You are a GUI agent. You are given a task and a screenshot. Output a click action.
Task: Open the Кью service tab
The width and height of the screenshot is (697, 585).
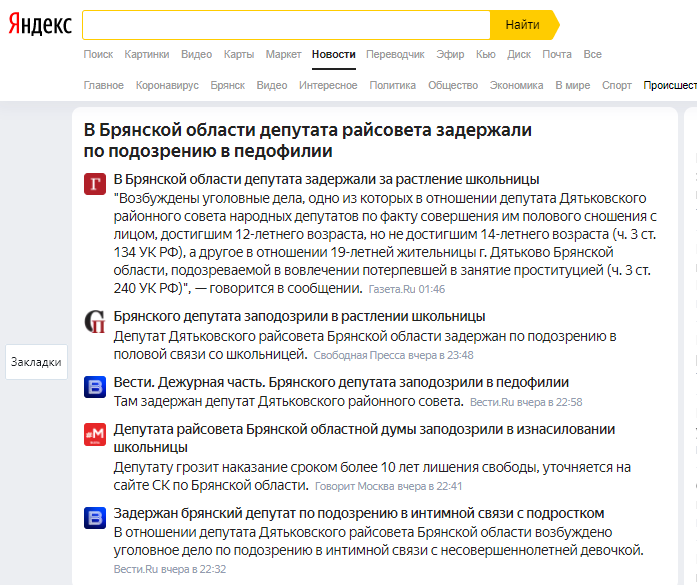tap(485, 54)
